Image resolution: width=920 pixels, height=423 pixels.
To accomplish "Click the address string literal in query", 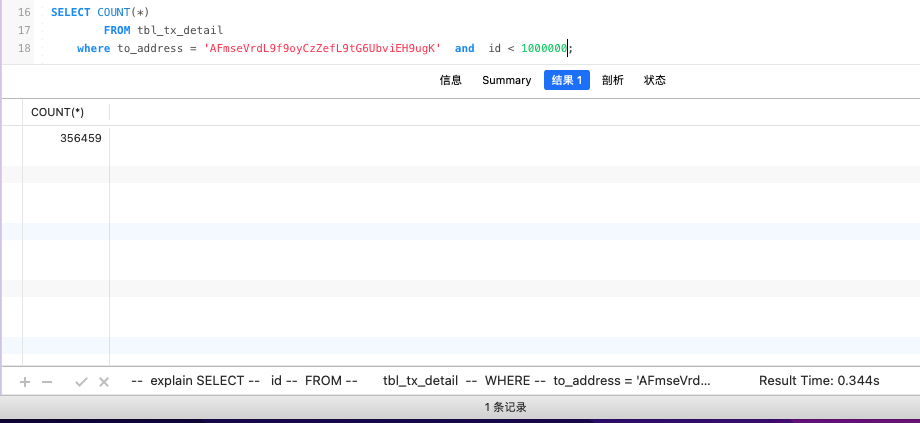I will coord(322,48).
